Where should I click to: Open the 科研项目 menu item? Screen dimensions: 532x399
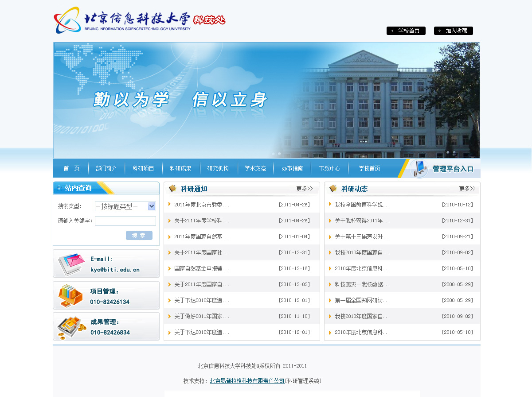click(x=144, y=168)
